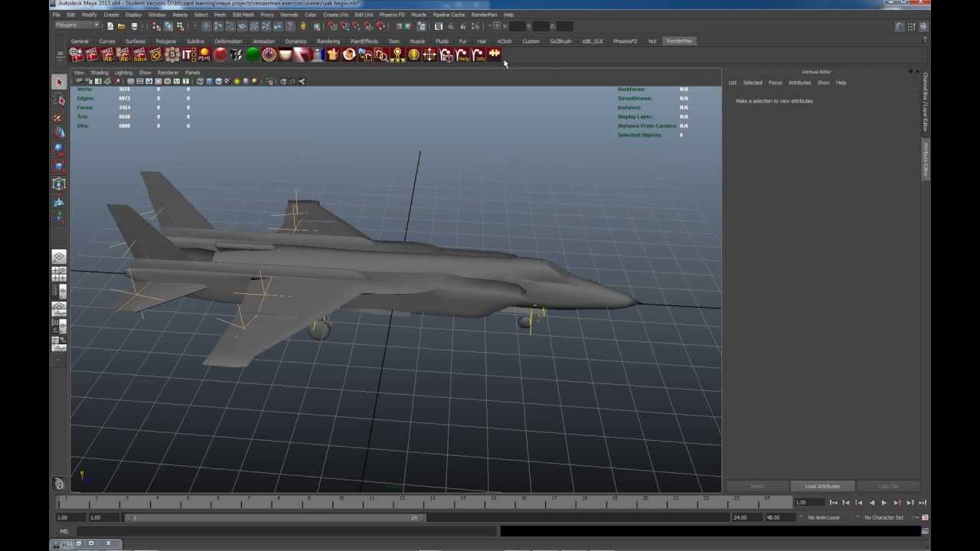Open the Create UVs menu
The height and width of the screenshot is (551, 980).
335,15
